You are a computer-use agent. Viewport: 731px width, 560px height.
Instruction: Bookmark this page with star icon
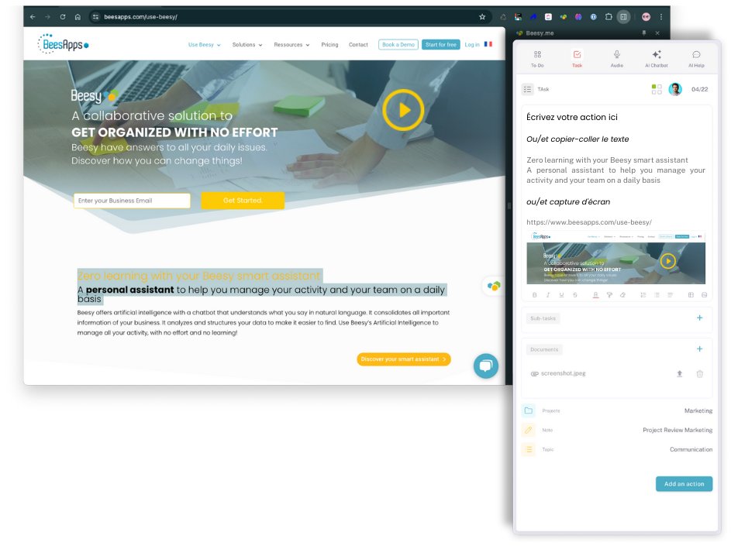[x=482, y=17]
